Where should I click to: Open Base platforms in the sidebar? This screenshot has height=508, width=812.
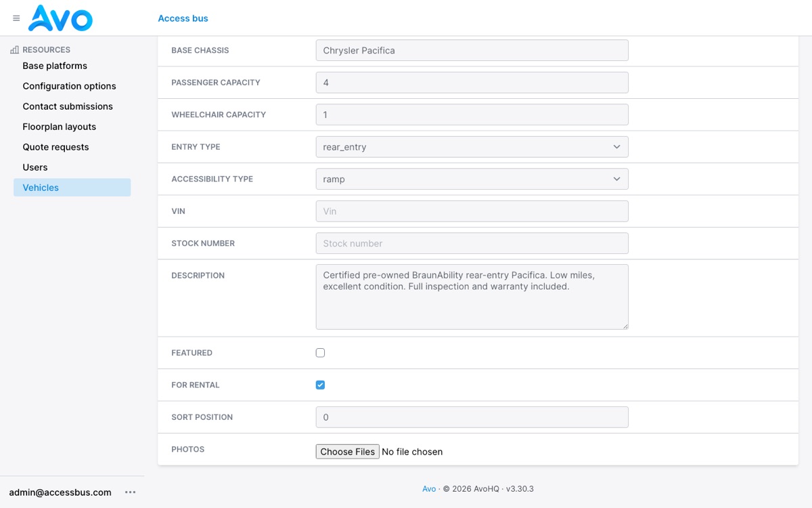coord(55,66)
